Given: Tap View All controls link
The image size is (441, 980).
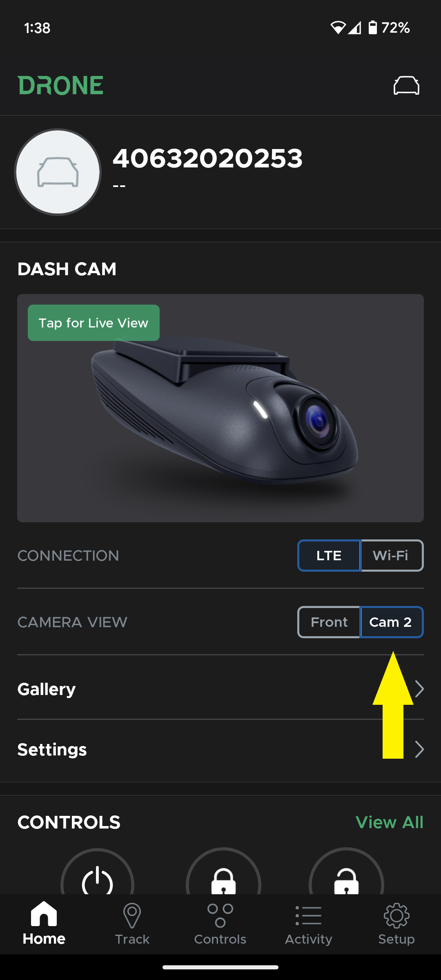Looking at the screenshot, I should [390, 822].
